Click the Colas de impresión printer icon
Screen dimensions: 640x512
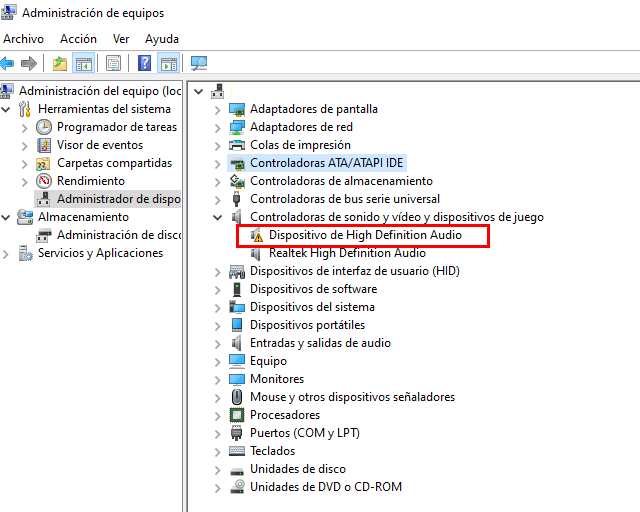point(237,145)
